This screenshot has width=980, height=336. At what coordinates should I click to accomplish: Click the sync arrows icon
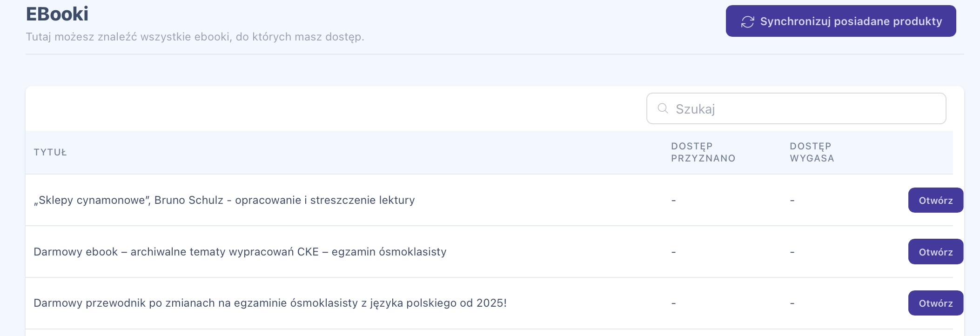point(747,22)
